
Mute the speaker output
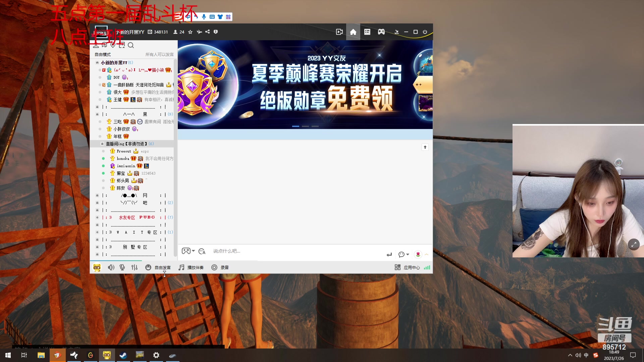(x=111, y=267)
